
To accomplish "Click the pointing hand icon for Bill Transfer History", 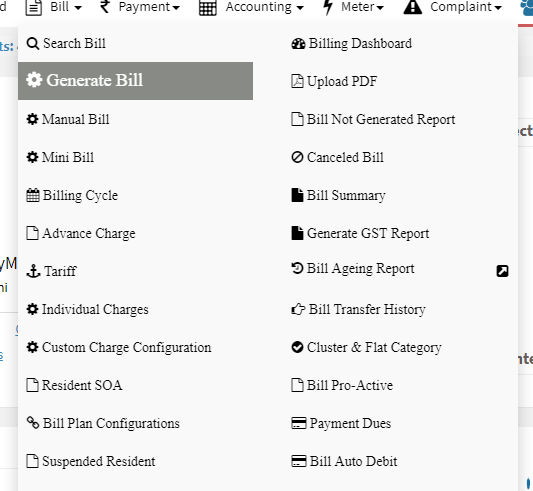I will click(x=298, y=309).
